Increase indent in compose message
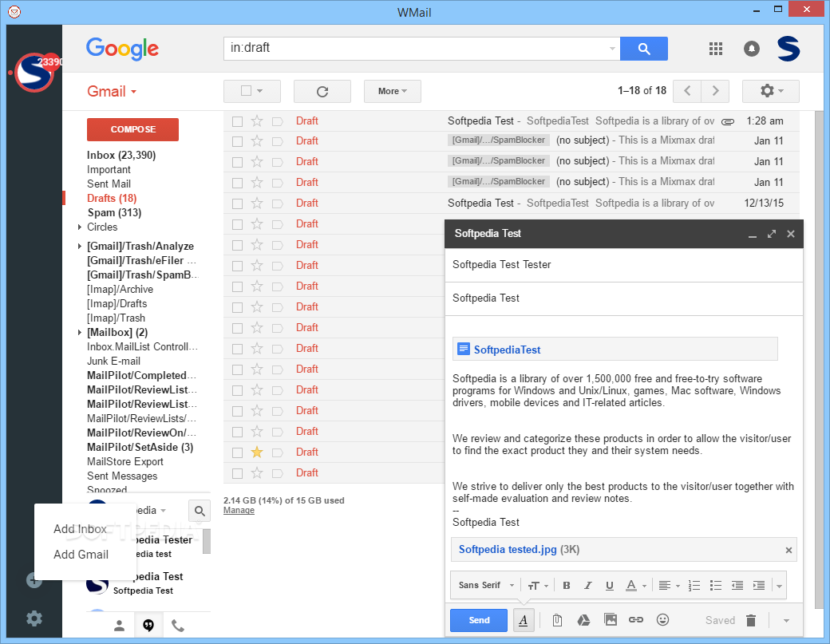Image resolution: width=830 pixels, height=644 pixels. click(758, 585)
